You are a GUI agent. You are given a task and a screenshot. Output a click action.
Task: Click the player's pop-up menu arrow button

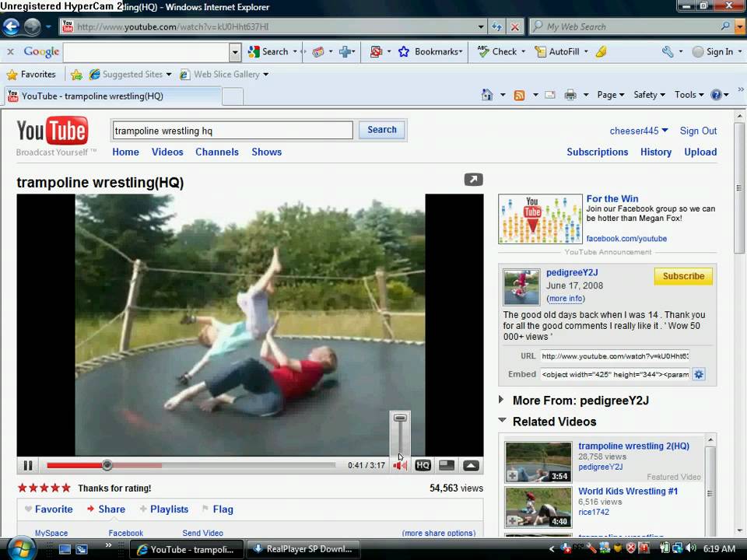[471, 465]
